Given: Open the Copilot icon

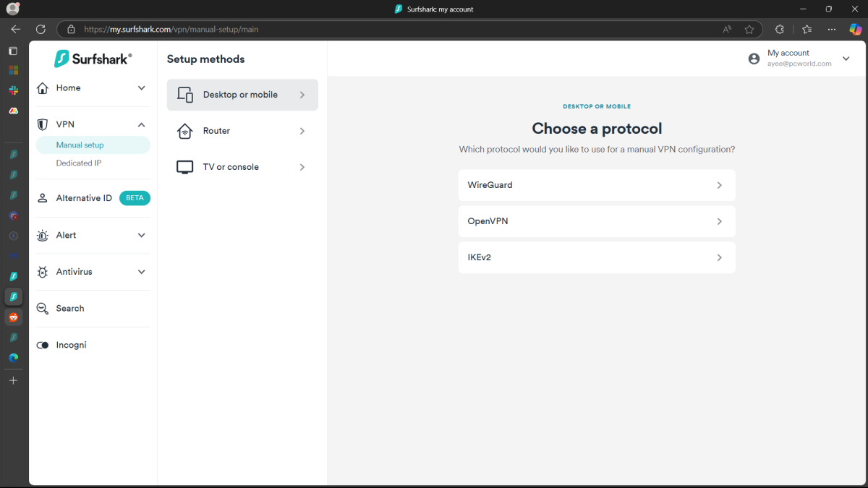Looking at the screenshot, I should click(x=855, y=30).
